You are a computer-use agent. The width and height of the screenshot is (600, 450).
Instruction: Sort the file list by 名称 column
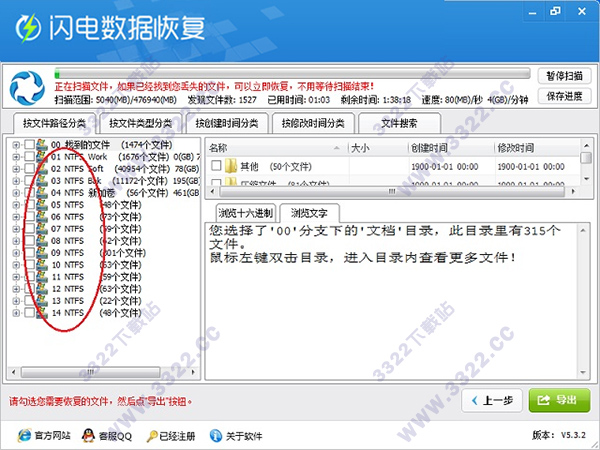pos(277,148)
